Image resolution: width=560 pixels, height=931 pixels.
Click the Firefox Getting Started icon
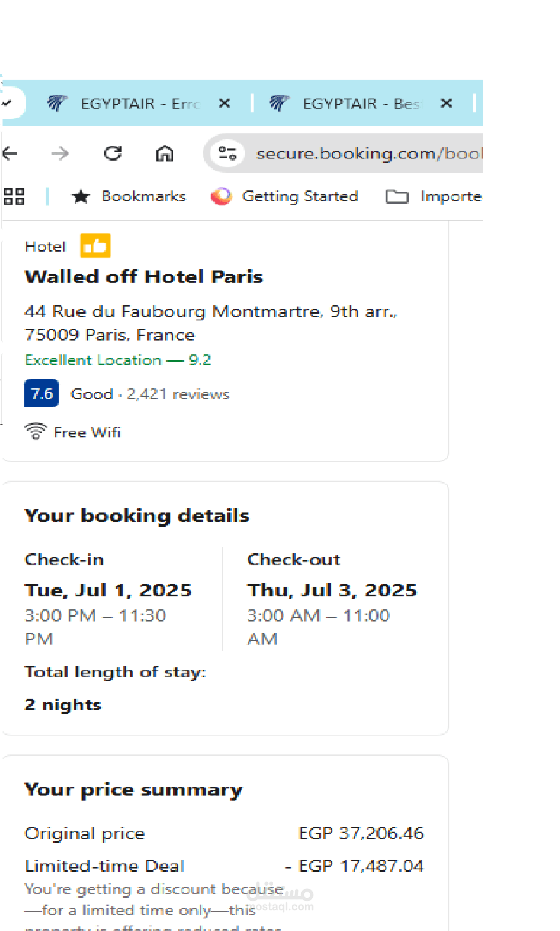221,196
